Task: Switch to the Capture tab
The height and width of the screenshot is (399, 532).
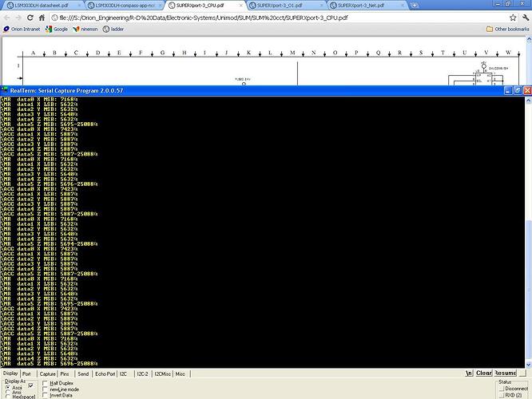Action: (47, 373)
